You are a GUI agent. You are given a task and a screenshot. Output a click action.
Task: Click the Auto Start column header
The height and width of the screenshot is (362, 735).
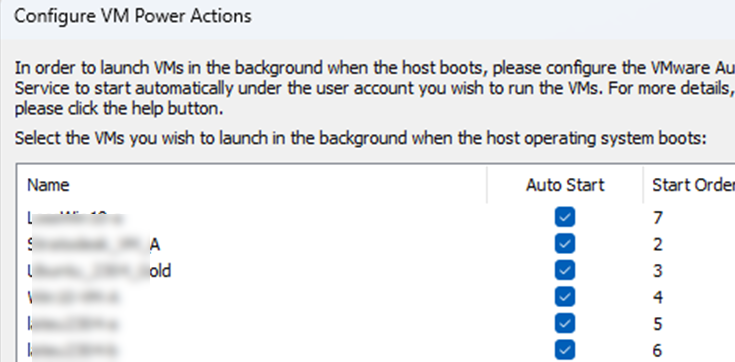[565, 185]
